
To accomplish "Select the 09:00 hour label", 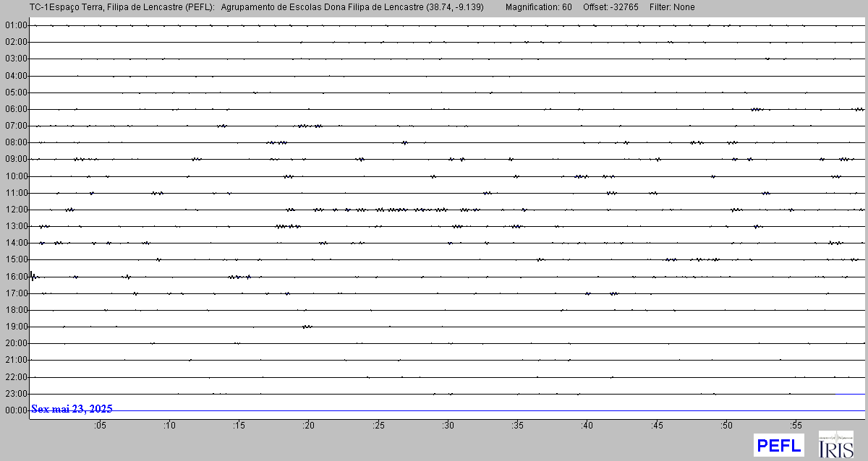I will [16, 159].
